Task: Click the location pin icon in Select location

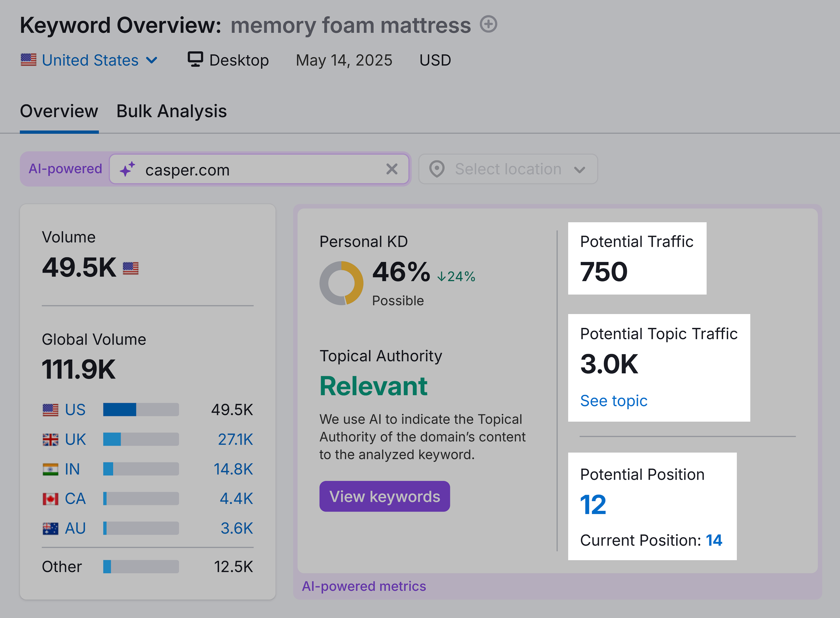Action: point(437,169)
